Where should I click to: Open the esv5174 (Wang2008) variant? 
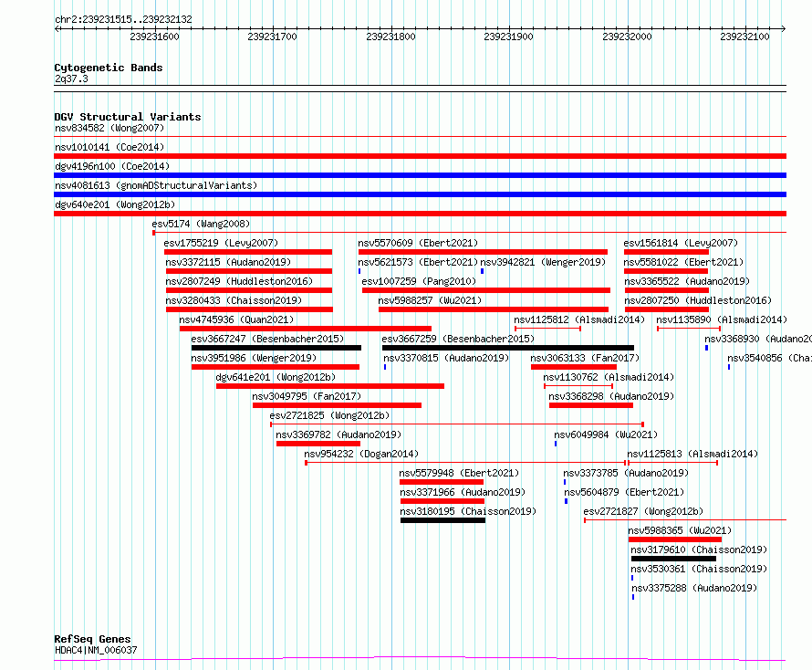click(x=201, y=224)
